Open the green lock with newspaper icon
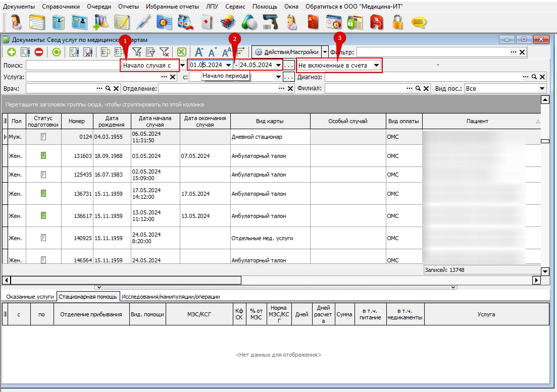This screenshot has width=557, height=392. [355, 22]
